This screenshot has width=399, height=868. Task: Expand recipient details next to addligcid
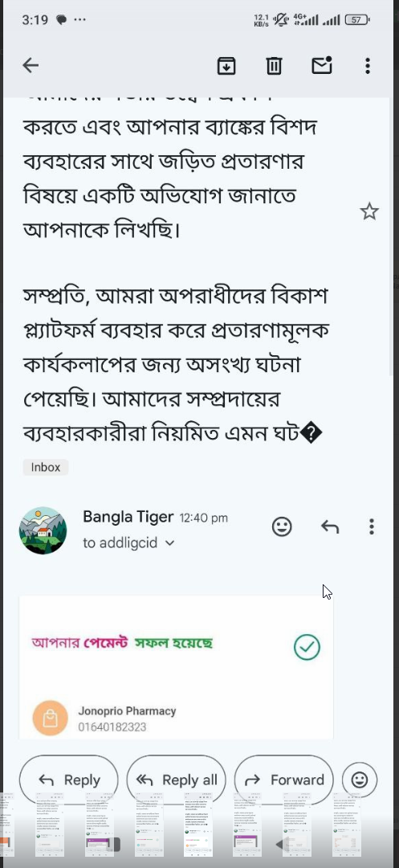tap(169, 543)
